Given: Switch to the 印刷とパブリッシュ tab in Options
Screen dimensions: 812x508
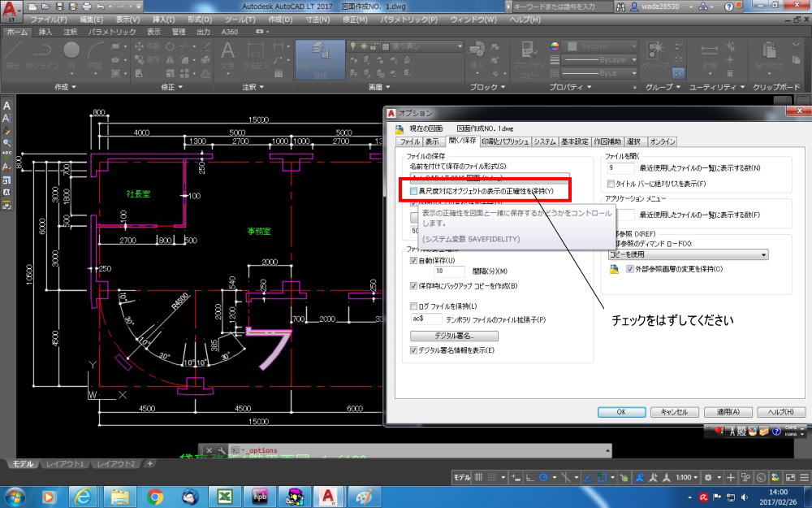Looking at the screenshot, I should (505, 141).
